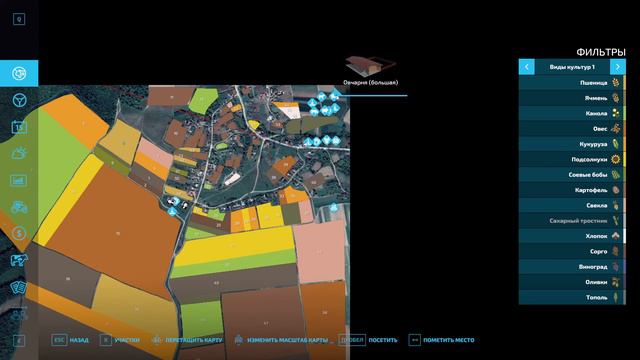
Task: Go to previous filter page arrow
Action: [527, 67]
